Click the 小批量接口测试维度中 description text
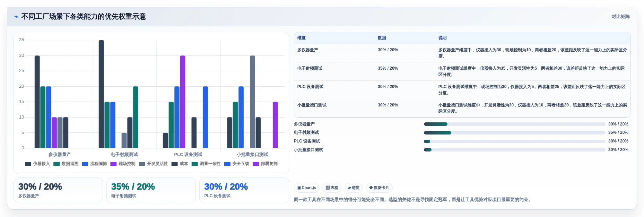This screenshot has width=644, height=217. tap(532, 108)
